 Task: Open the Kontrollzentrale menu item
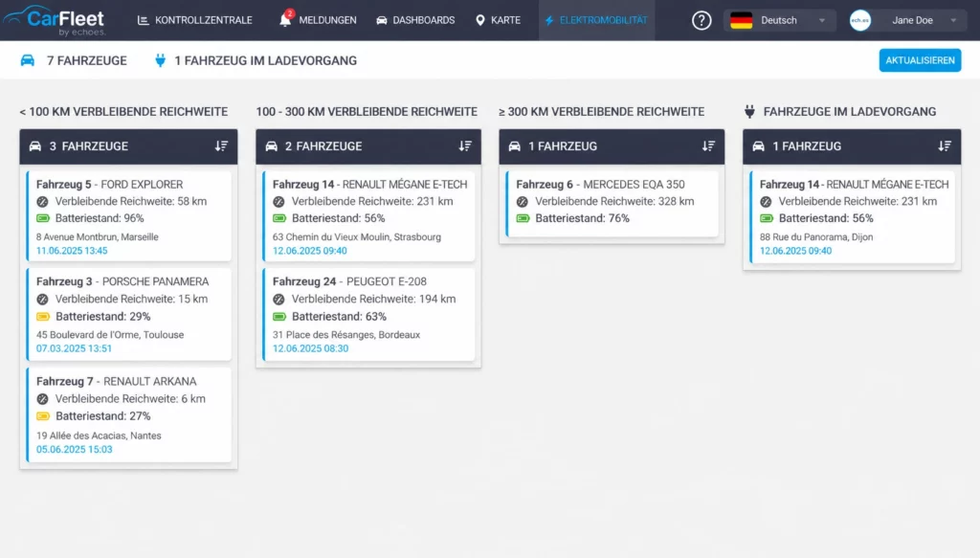tap(194, 20)
